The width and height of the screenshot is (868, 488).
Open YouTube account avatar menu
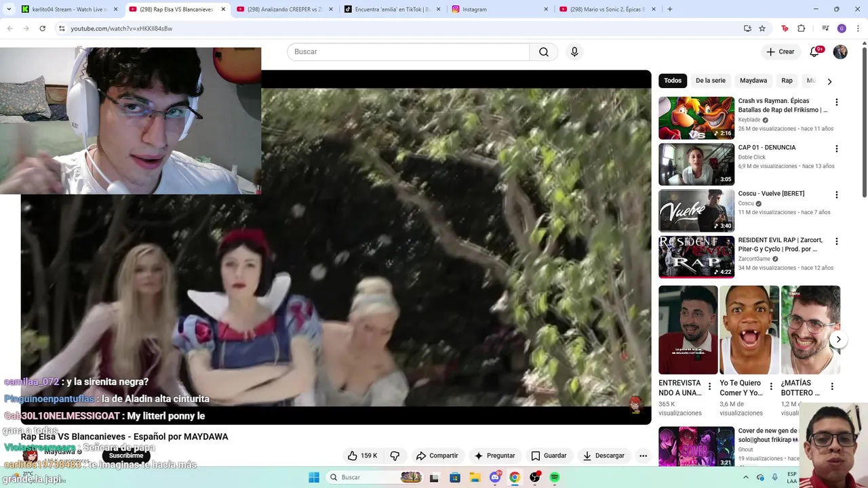pos(840,52)
